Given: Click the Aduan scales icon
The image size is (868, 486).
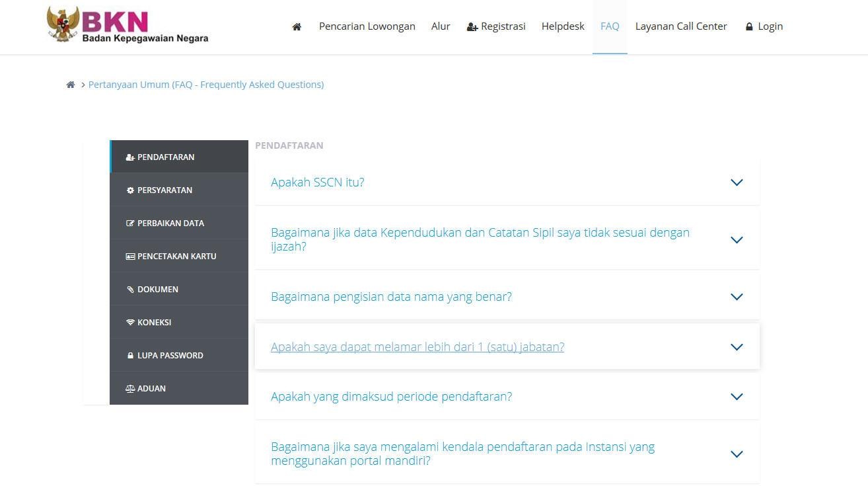Looking at the screenshot, I should point(130,389).
